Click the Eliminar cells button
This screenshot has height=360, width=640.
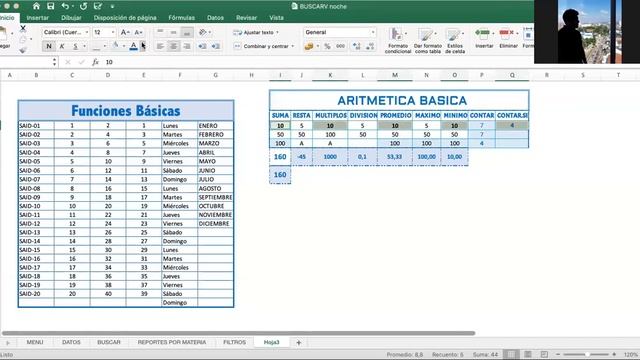(508, 39)
